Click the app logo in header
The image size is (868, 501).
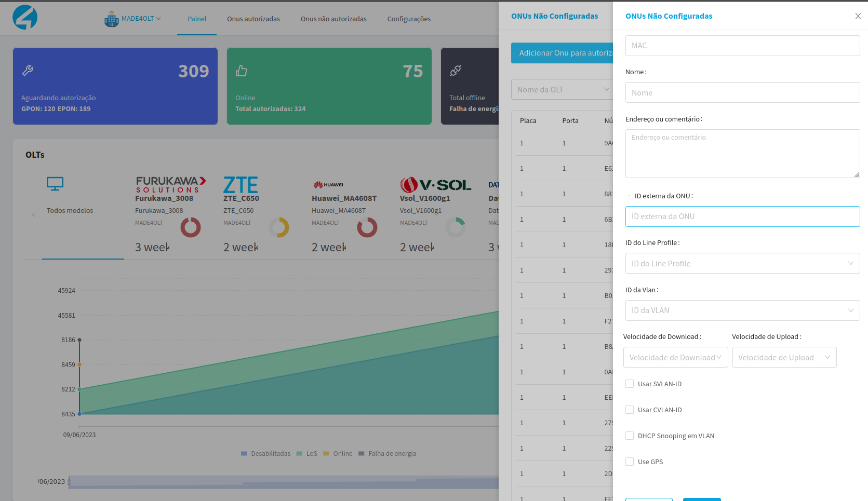coord(25,18)
